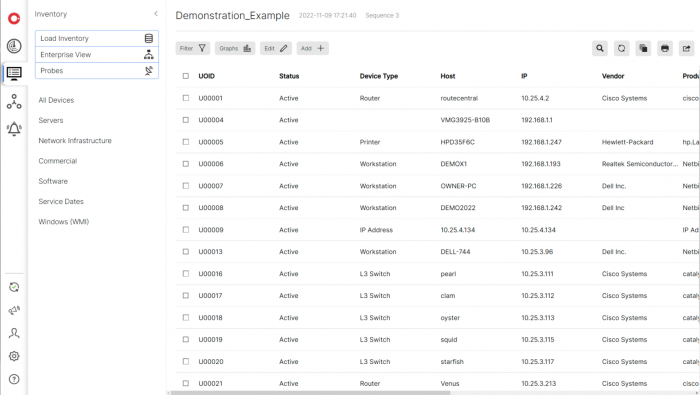Open the Add menu button
The width and height of the screenshot is (700, 395).
click(x=312, y=48)
